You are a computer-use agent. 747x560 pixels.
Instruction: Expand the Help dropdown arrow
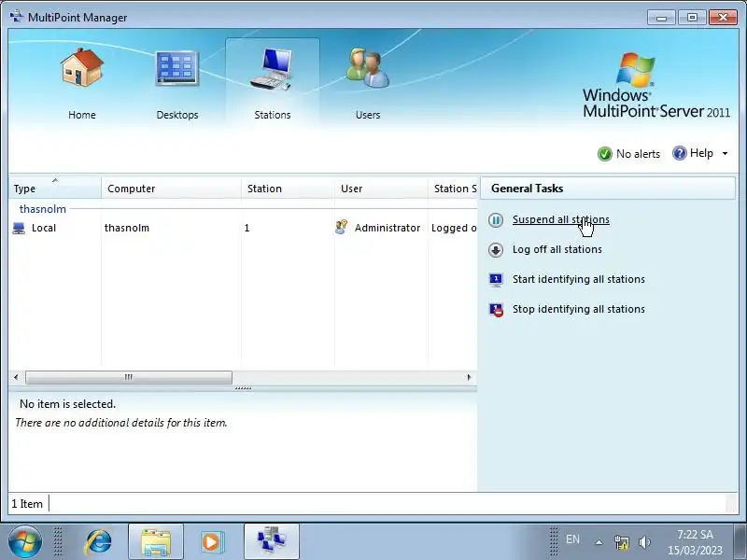click(725, 153)
